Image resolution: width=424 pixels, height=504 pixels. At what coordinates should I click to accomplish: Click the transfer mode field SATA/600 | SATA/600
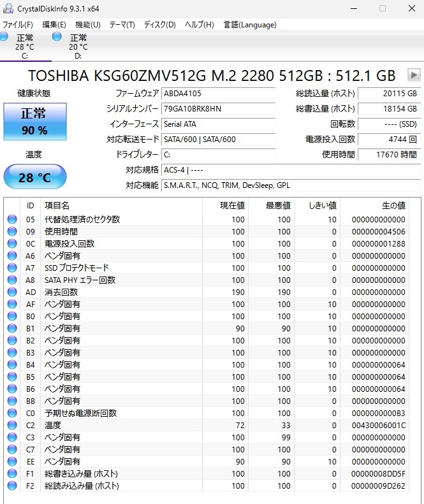219,139
